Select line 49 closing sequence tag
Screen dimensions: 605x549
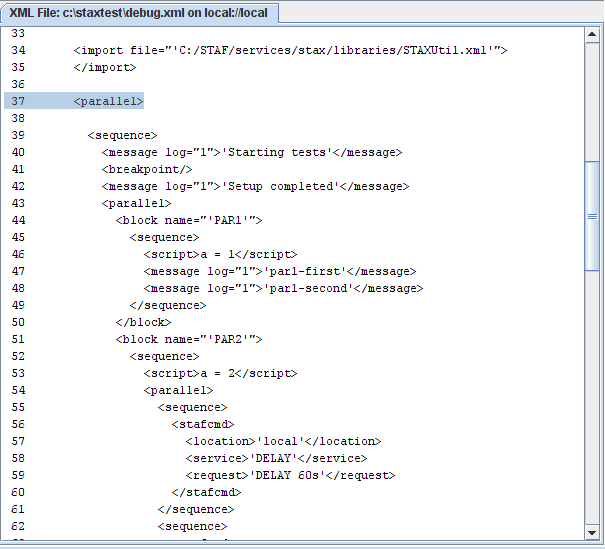point(168,305)
